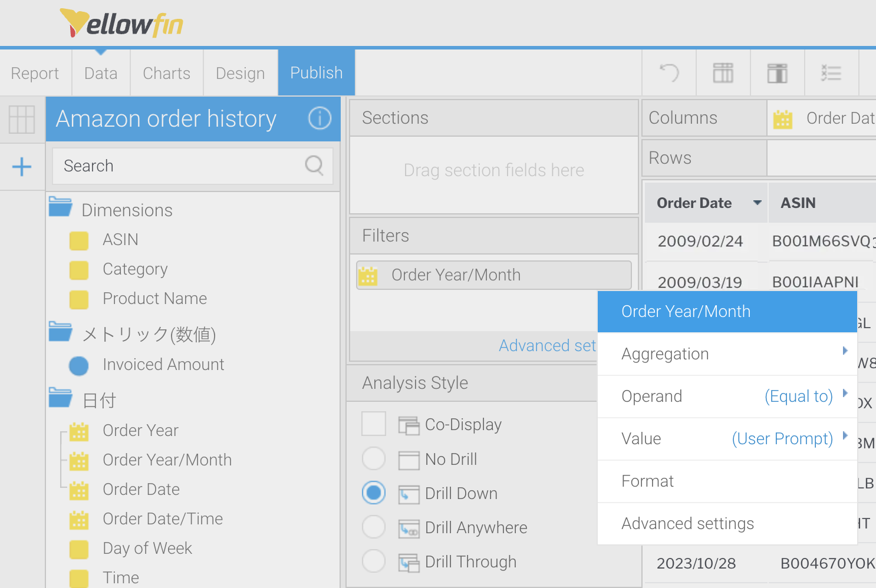
Task: Select the Drill Through radio button
Action: [374, 561]
